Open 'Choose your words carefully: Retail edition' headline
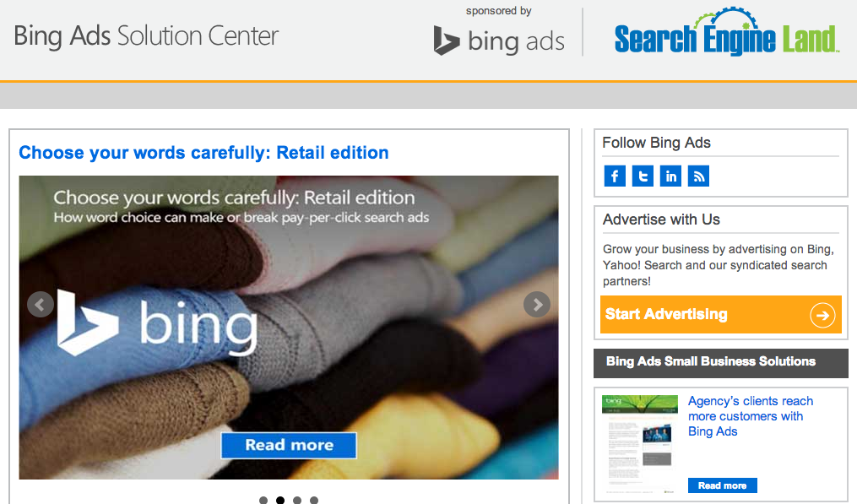The height and width of the screenshot is (504, 857). click(203, 153)
